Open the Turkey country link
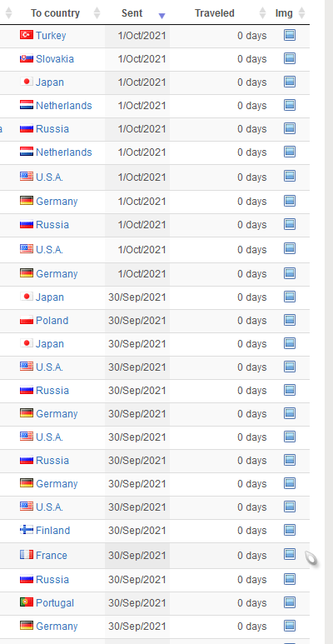 tap(51, 35)
